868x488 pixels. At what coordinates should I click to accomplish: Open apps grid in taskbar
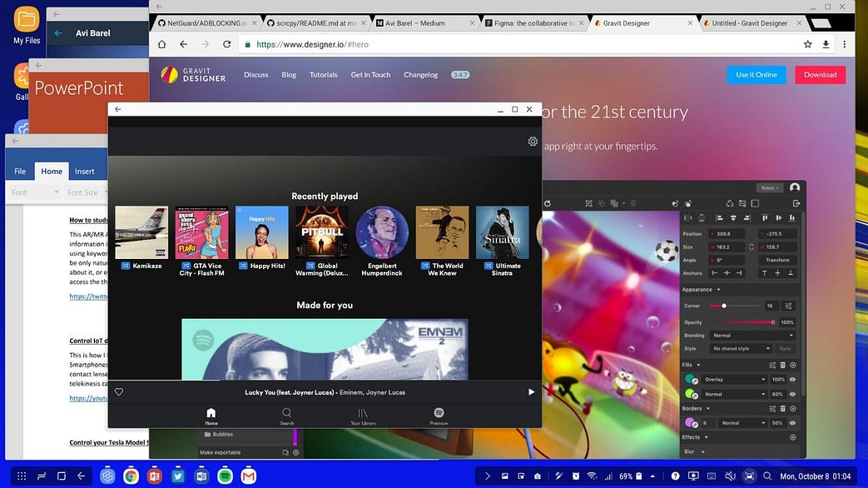[x=22, y=476]
